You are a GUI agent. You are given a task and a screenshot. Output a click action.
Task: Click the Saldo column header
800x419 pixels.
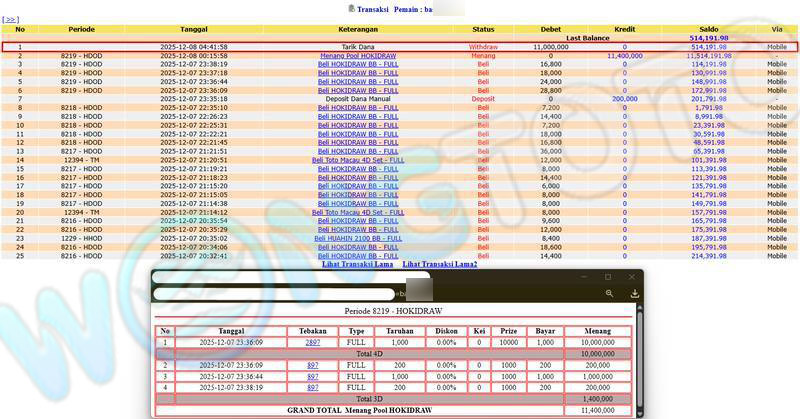tap(707, 29)
